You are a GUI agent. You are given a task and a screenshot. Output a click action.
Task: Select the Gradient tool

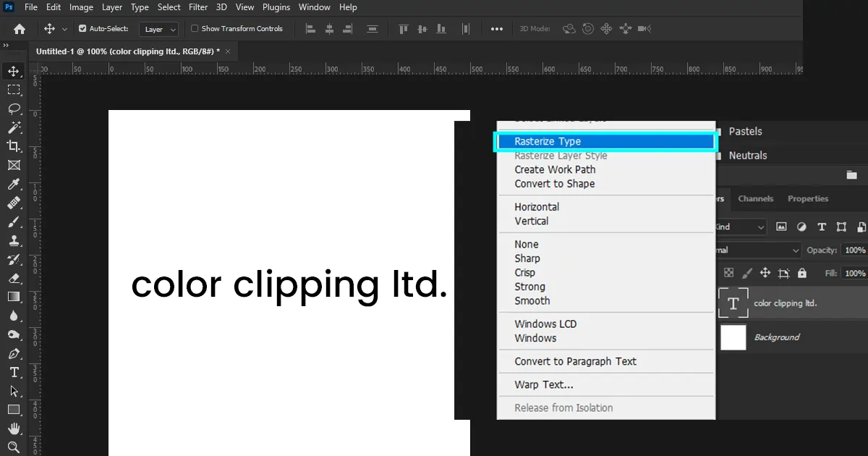pos(15,297)
